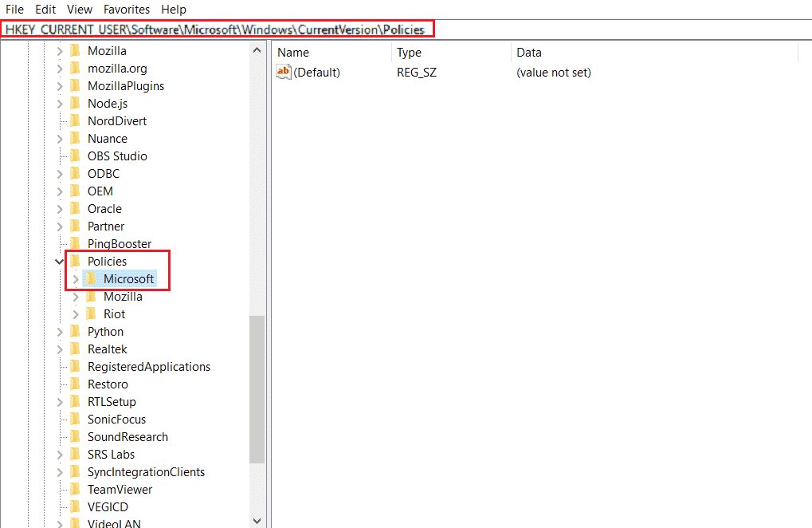Expand the Riot subkey under Policies
Image resolution: width=812 pixels, height=528 pixels.
pos(76,314)
